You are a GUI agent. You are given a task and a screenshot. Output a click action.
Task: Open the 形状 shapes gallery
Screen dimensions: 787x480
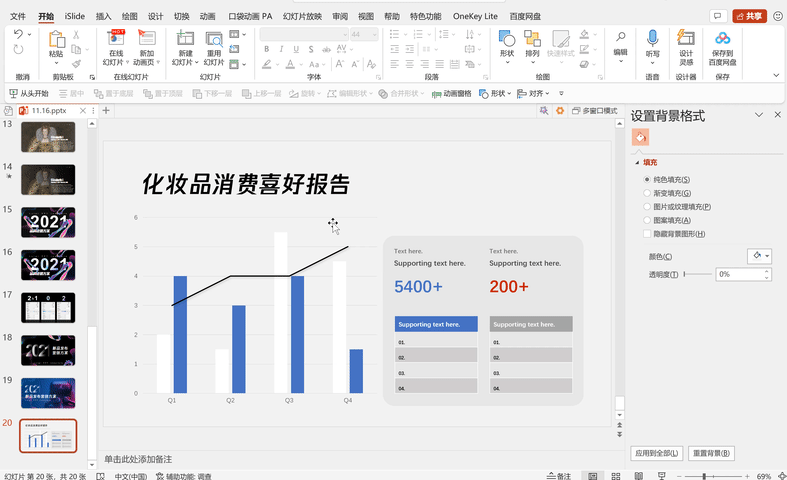(507, 46)
